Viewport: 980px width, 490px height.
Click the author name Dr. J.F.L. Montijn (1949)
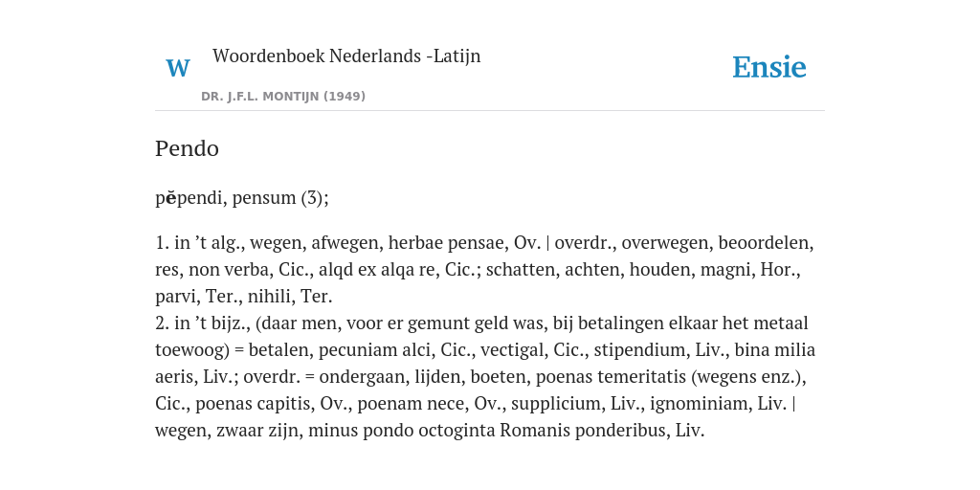point(283,97)
